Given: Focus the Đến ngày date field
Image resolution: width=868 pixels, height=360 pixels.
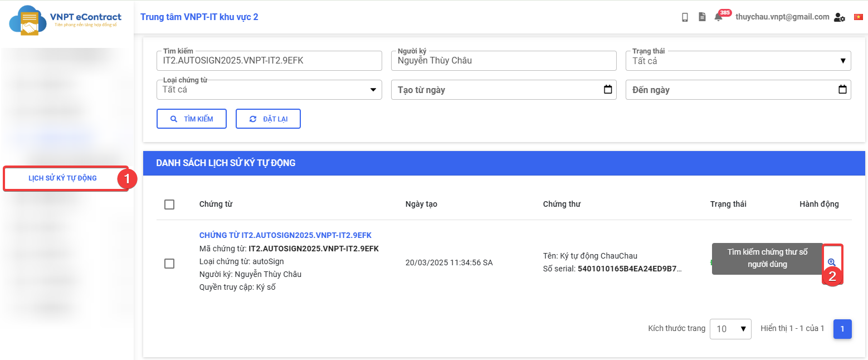Looking at the screenshot, I should (x=738, y=90).
